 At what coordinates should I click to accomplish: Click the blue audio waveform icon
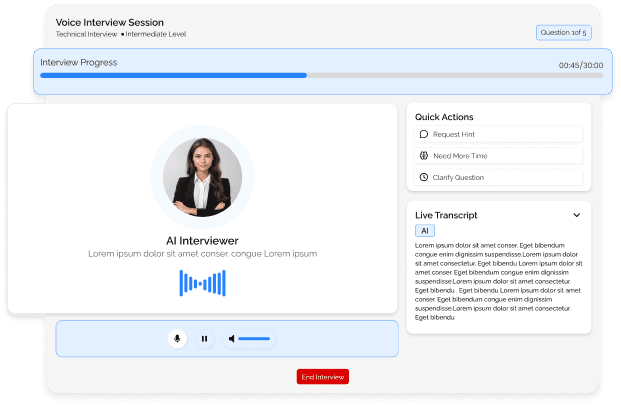(202, 283)
